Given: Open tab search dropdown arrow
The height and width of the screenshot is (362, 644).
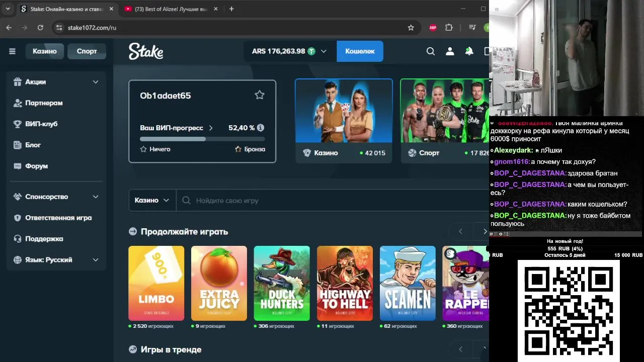Looking at the screenshot, I should pyautogui.click(x=8, y=9).
